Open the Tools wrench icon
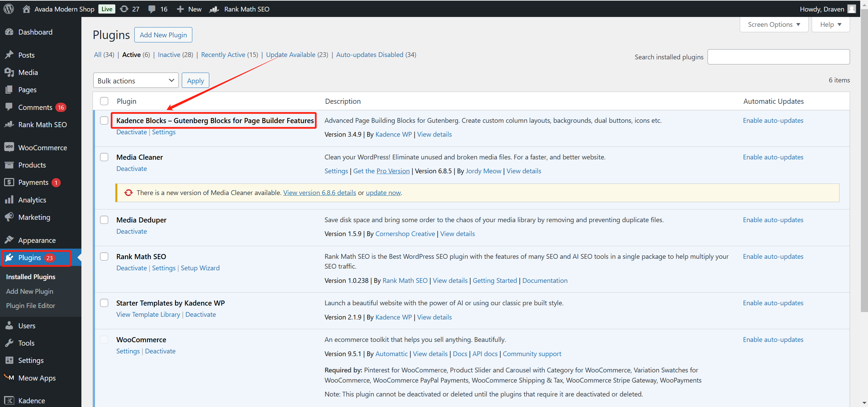 (x=9, y=343)
